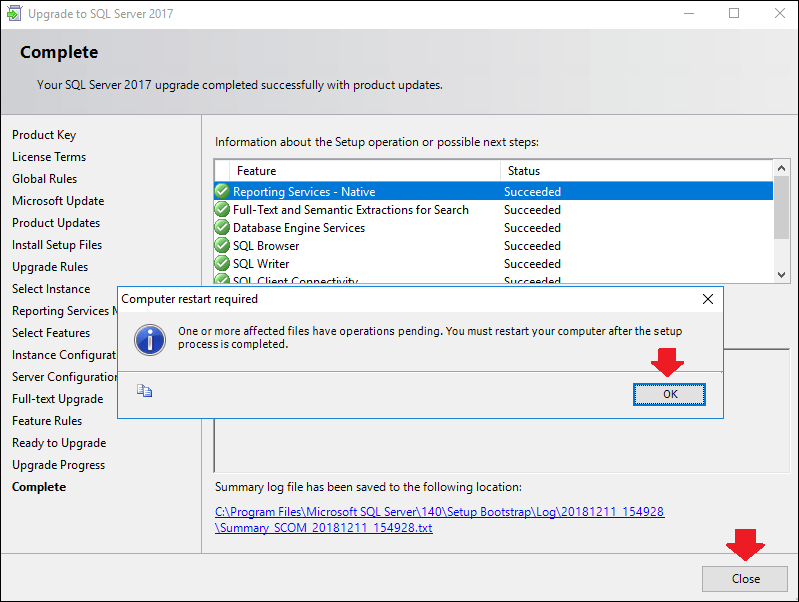Image resolution: width=799 pixels, height=602 pixels.
Task: Click the Feature column header
Action: click(x=365, y=171)
